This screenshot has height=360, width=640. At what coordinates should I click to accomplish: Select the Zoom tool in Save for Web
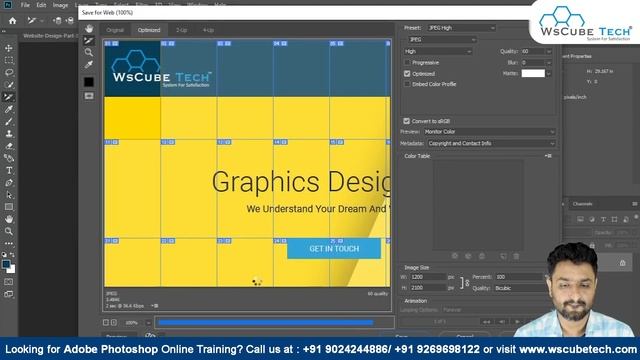89,52
